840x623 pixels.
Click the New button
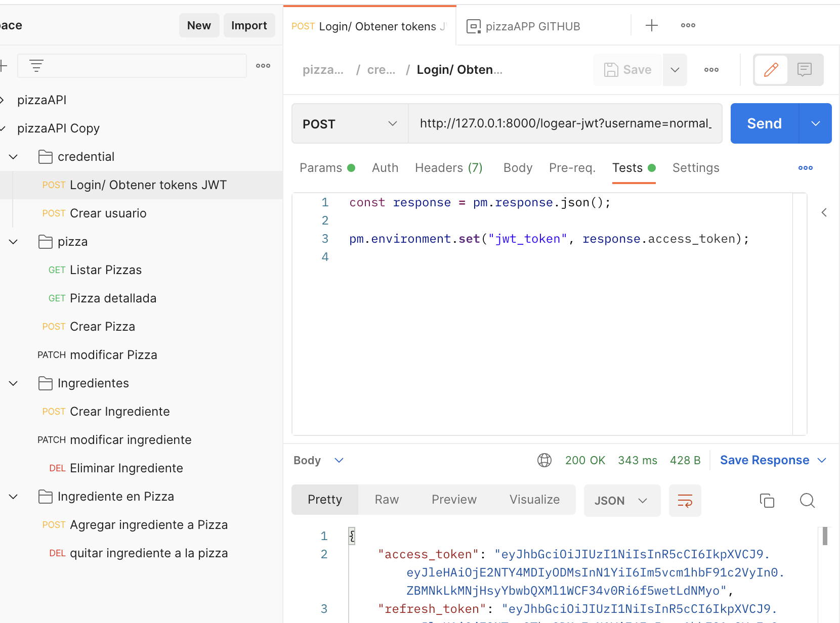tap(199, 25)
